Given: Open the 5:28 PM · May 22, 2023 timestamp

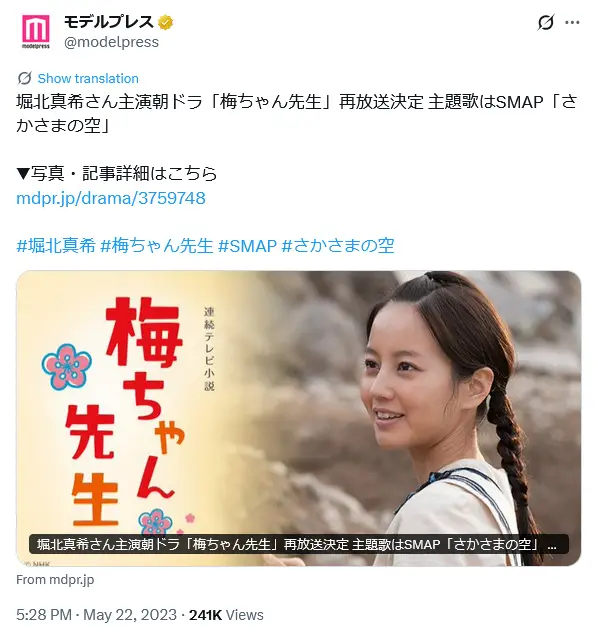Looking at the screenshot, I should click(x=97, y=615).
